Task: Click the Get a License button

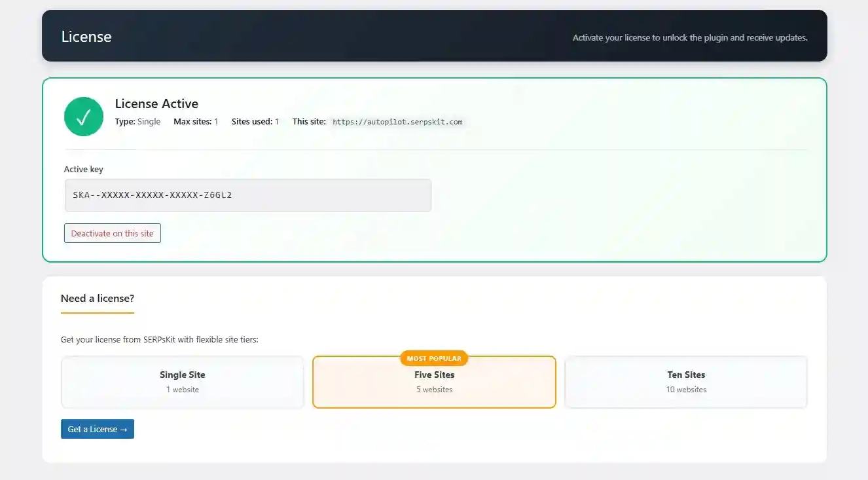Action: [97, 429]
